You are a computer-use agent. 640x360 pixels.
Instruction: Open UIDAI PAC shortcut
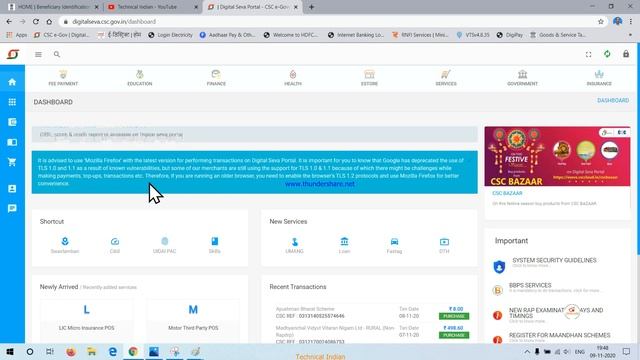pos(164,245)
